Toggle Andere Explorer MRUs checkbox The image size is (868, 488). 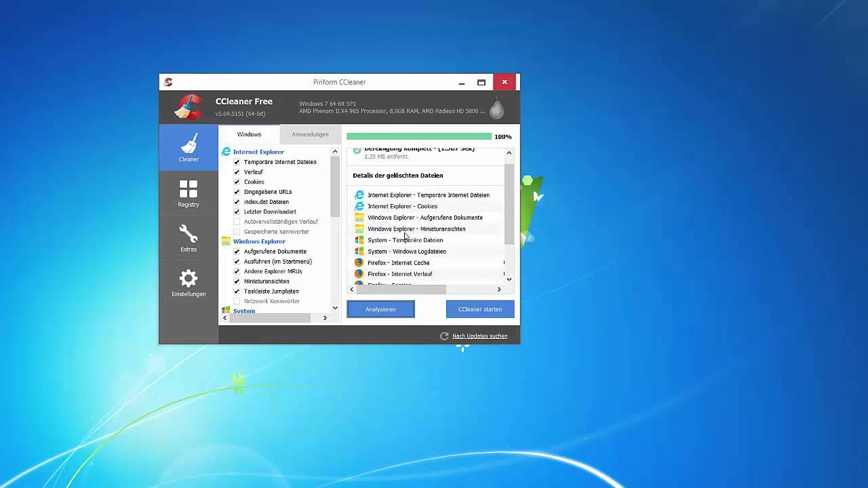click(x=237, y=271)
